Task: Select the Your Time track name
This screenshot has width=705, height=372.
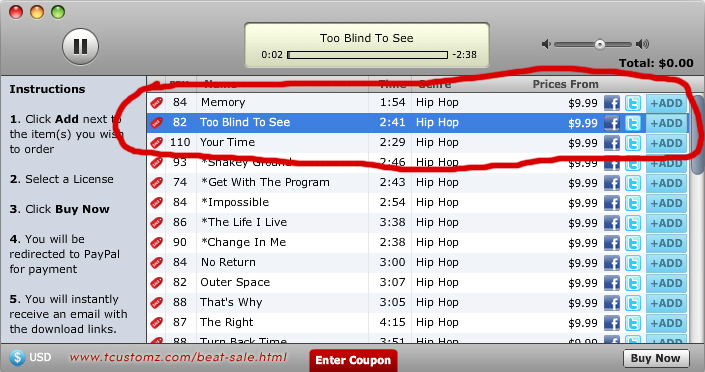Action: (x=228, y=143)
